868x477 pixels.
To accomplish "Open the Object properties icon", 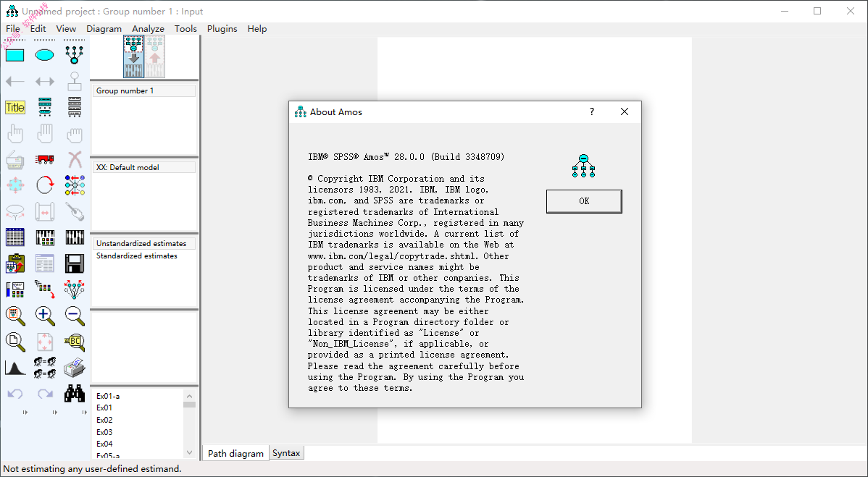I will point(15,289).
